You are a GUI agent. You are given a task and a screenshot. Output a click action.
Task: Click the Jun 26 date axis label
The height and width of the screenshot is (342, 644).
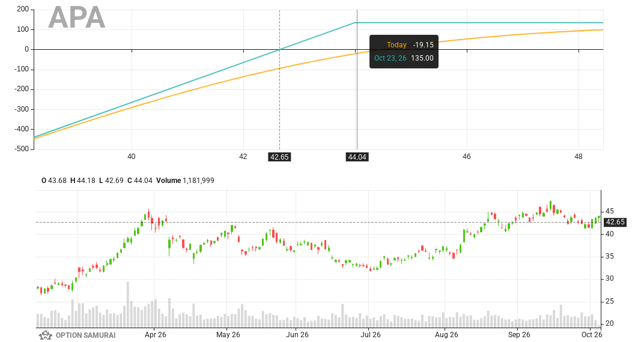tap(297, 335)
